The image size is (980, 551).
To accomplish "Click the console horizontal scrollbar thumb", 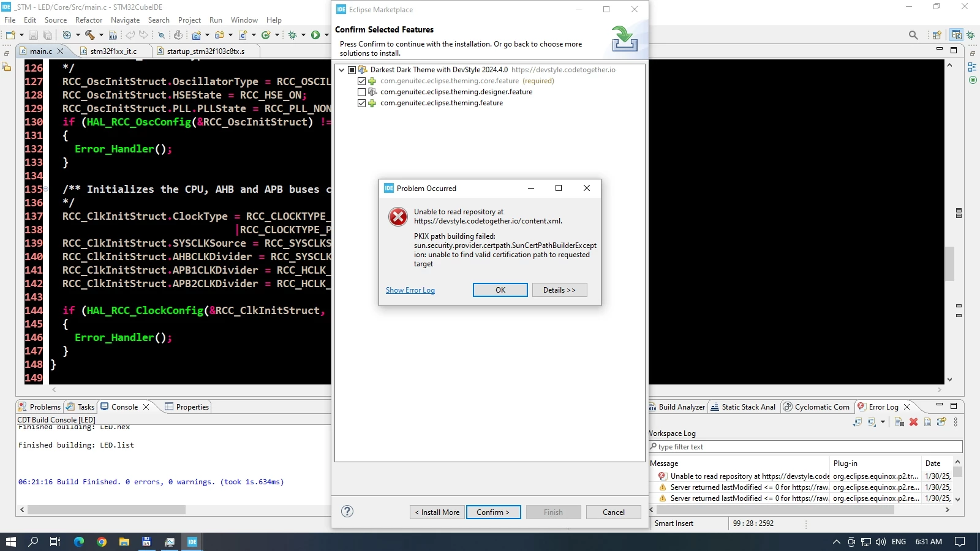I will 106,509.
